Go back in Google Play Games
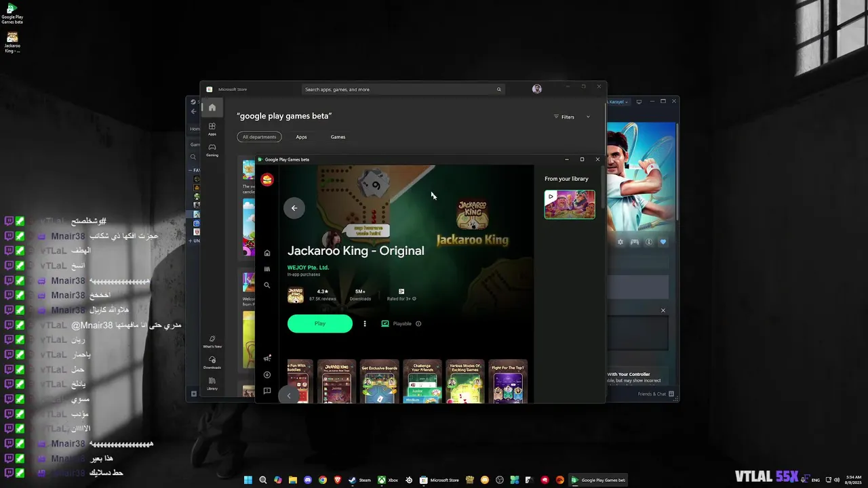The width and height of the screenshot is (868, 488). 294,208
